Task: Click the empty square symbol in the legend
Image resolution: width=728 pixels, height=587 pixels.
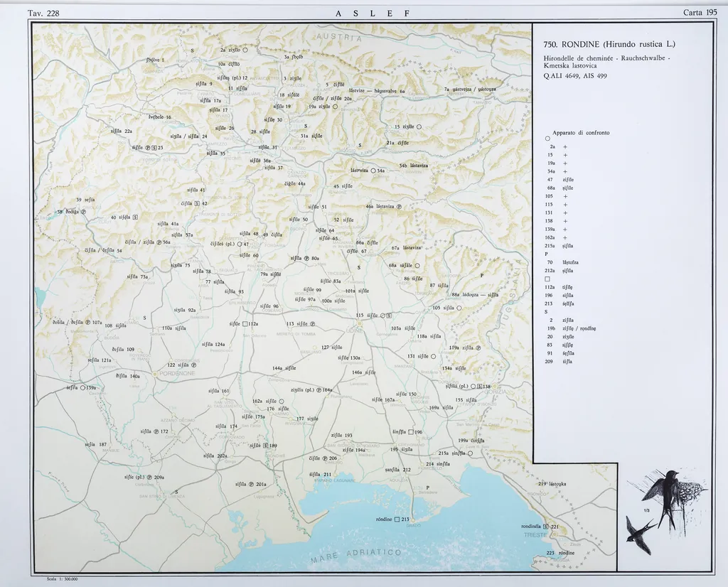Action: coord(547,279)
